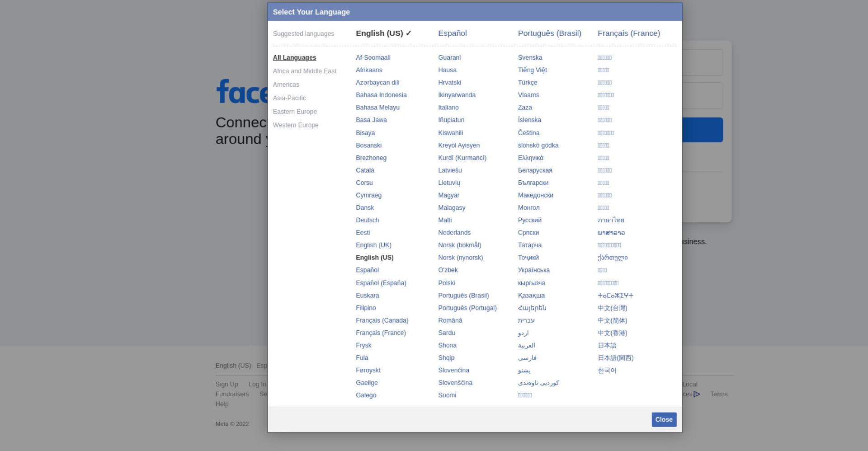Choose Tiếng Việt
868x451 pixels.
pos(532,70)
